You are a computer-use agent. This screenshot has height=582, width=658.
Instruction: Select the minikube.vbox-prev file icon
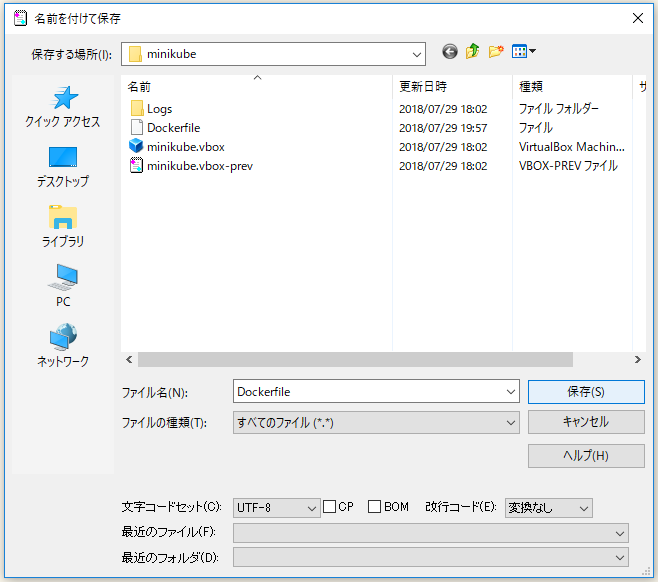pyautogui.click(x=136, y=165)
